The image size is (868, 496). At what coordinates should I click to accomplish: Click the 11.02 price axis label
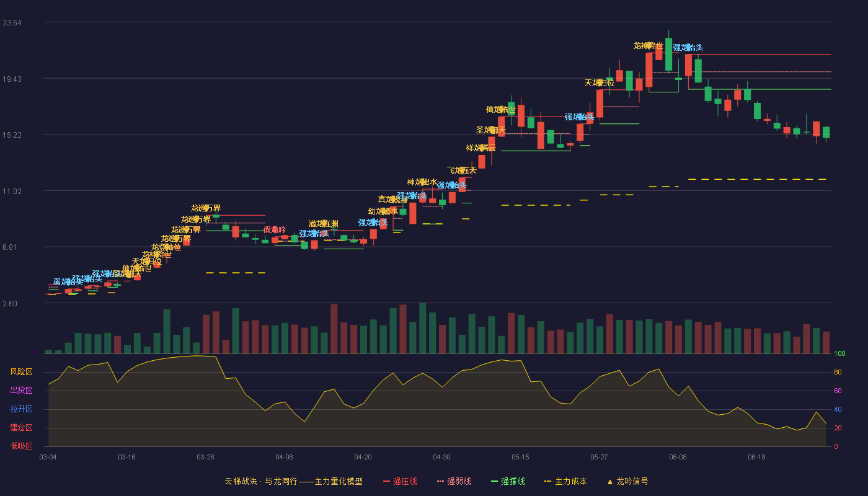(x=12, y=192)
